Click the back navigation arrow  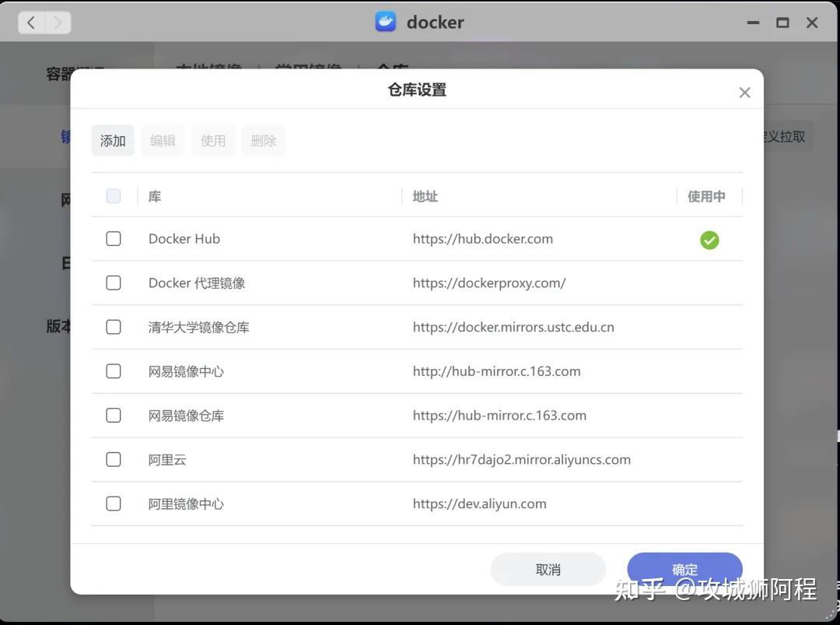click(31, 22)
